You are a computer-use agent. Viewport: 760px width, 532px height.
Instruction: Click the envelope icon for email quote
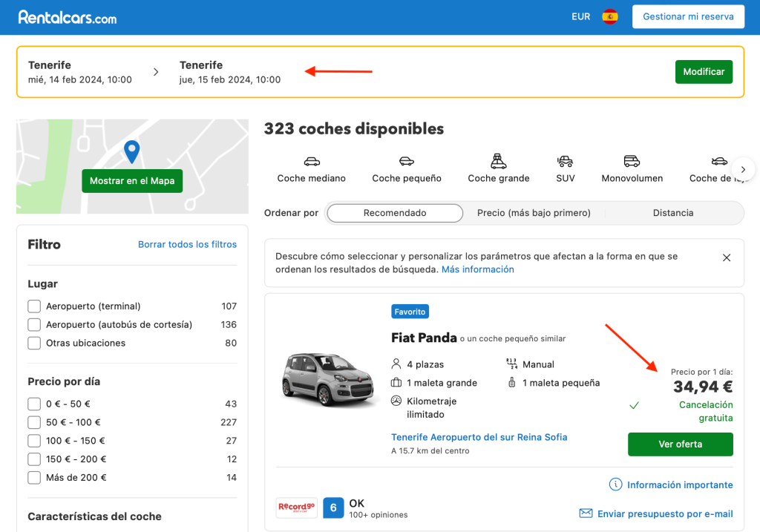586,513
